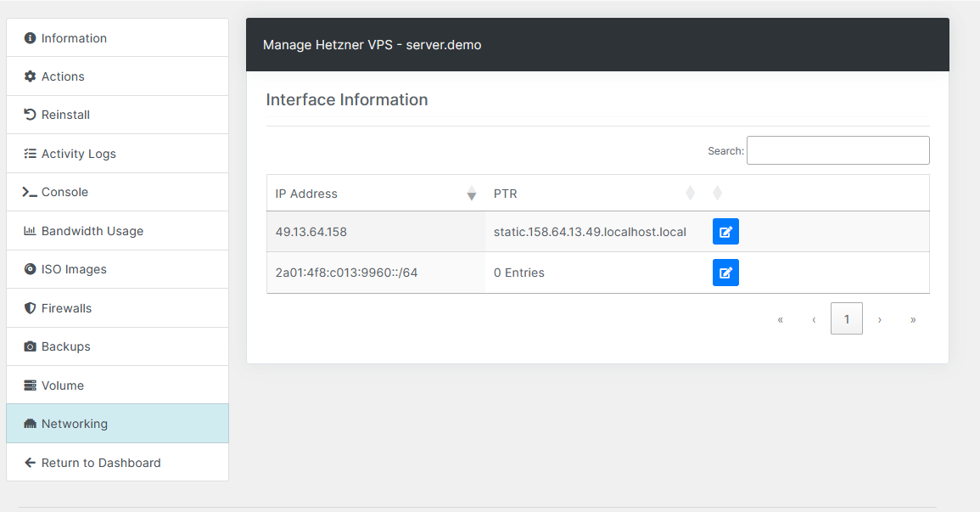Click the Firewalls shield icon

(31, 308)
